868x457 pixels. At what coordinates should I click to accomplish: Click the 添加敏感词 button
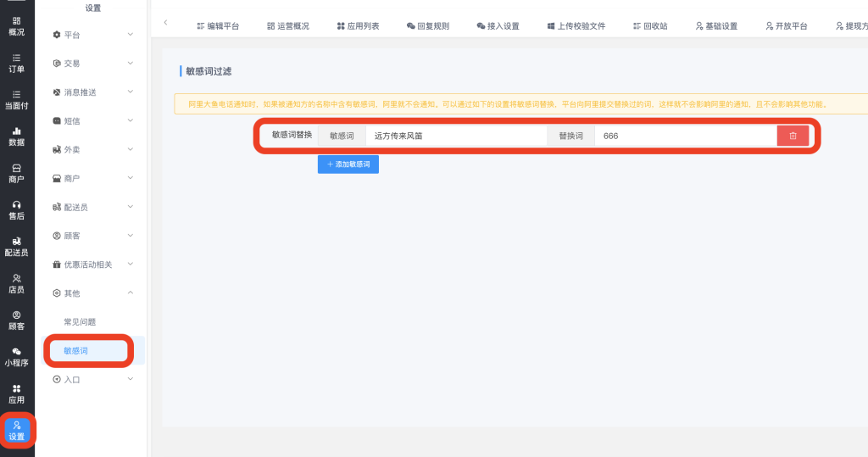[348, 164]
